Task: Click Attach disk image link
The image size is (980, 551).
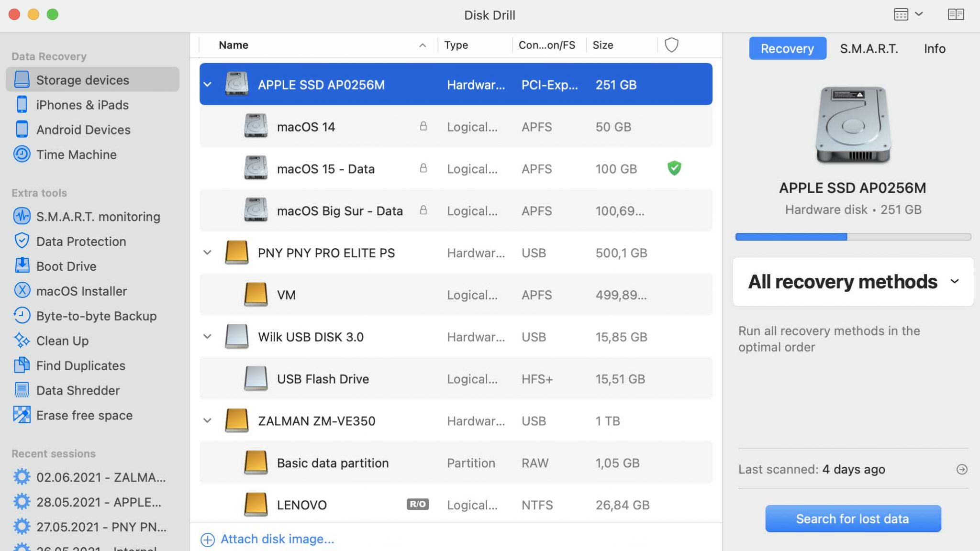Action: pyautogui.click(x=277, y=539)
